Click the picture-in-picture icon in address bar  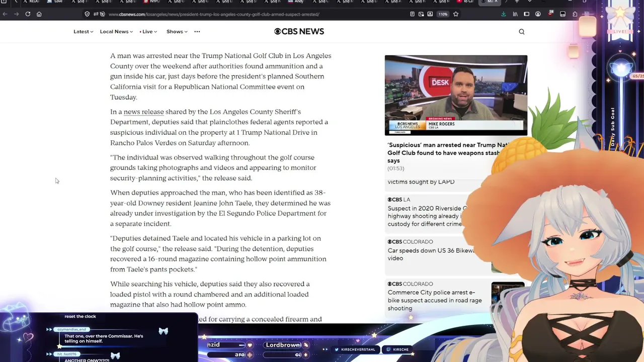click(x=421, y=14)
